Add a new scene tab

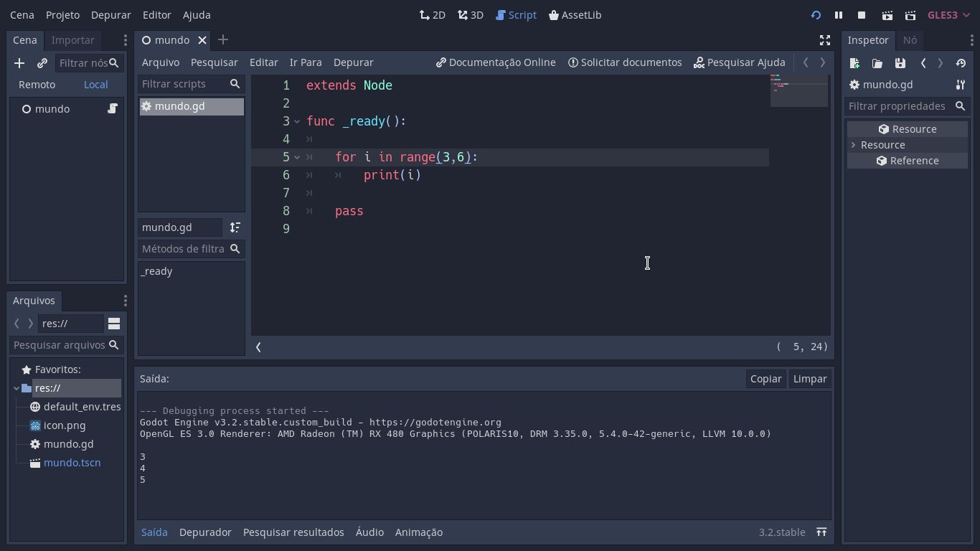(222, 40)
